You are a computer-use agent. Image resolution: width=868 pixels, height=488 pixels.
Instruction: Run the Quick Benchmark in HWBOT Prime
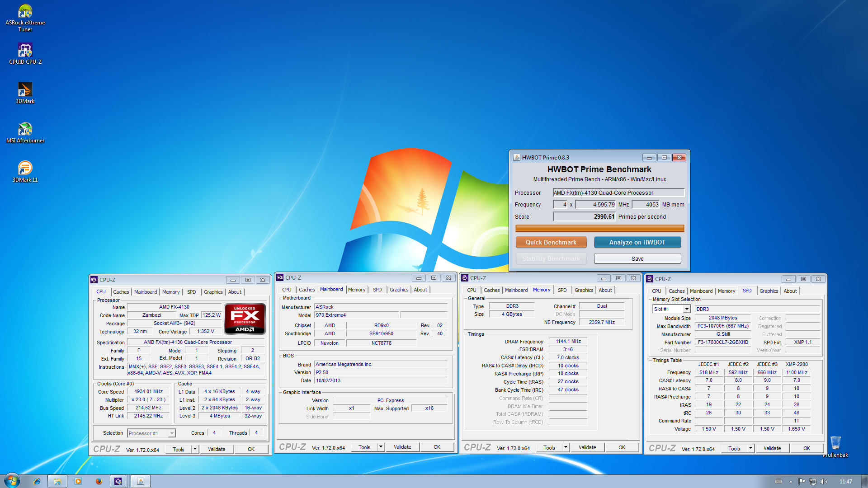(x=551, y=242)
